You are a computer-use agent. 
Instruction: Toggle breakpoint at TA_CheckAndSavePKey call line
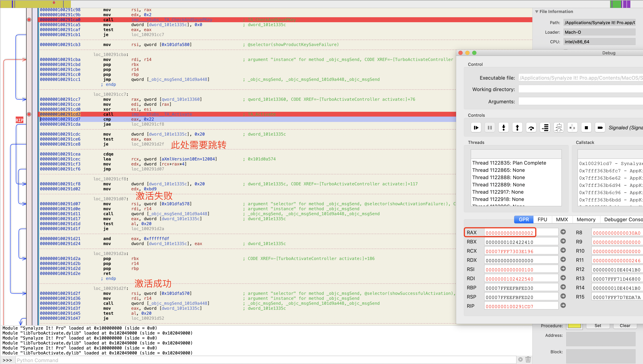point(29,20)
